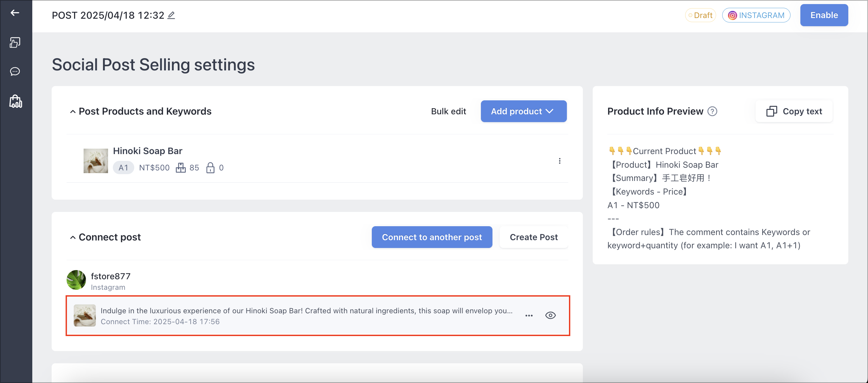Screen dimensions: 868x383
Task: Click the Product Info Preview help icon
Action: [712, 111]
